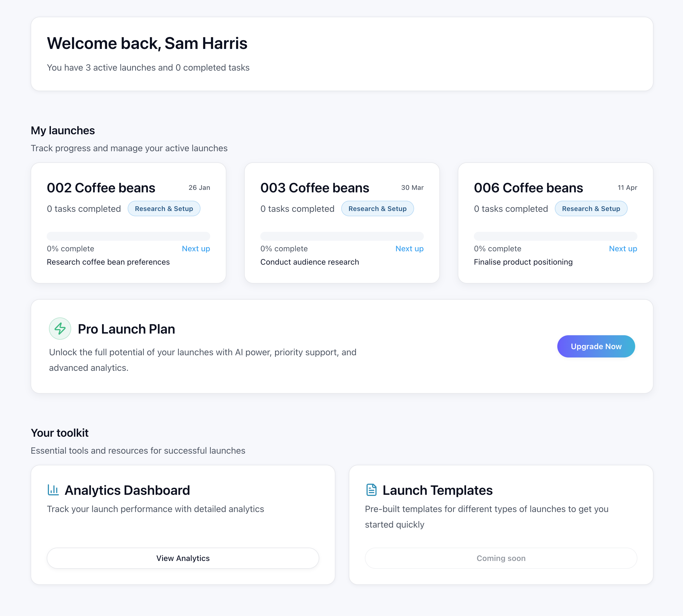683x616 pixels.
Task: Click the Research & Setup badge on 003 Coffee beans
Action: pos(378,208)
